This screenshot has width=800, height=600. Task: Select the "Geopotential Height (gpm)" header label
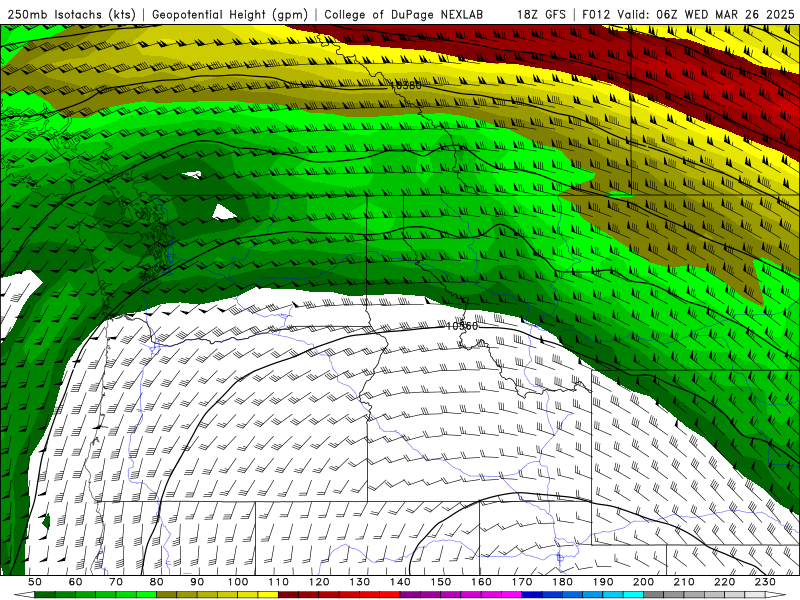pyautogui.click(x=230, y=14)
